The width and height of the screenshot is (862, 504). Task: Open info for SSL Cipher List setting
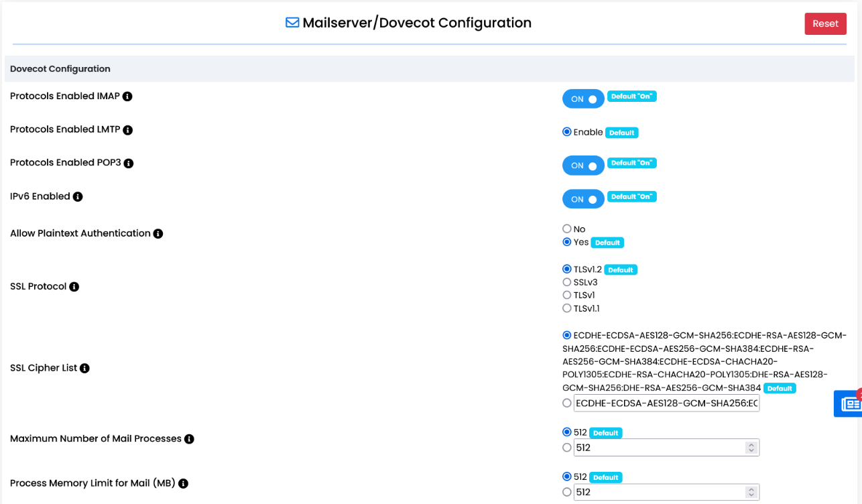[84, 368]
